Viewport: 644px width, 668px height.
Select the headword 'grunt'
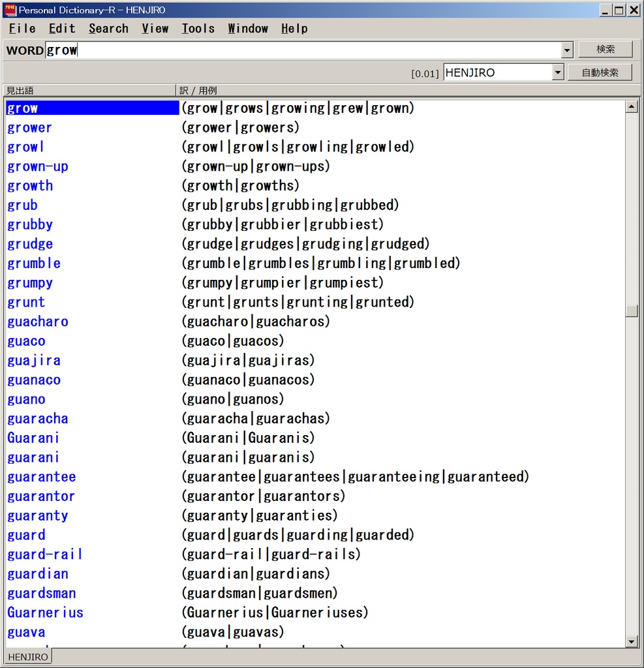click(26, 302)
